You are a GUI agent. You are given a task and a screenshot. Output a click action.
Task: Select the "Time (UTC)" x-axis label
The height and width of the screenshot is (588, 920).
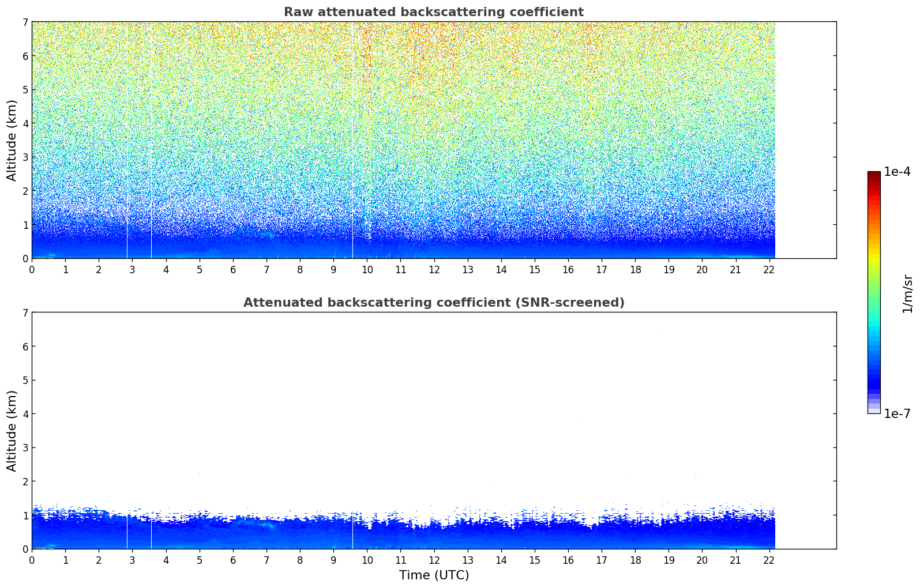coord(434,575)
